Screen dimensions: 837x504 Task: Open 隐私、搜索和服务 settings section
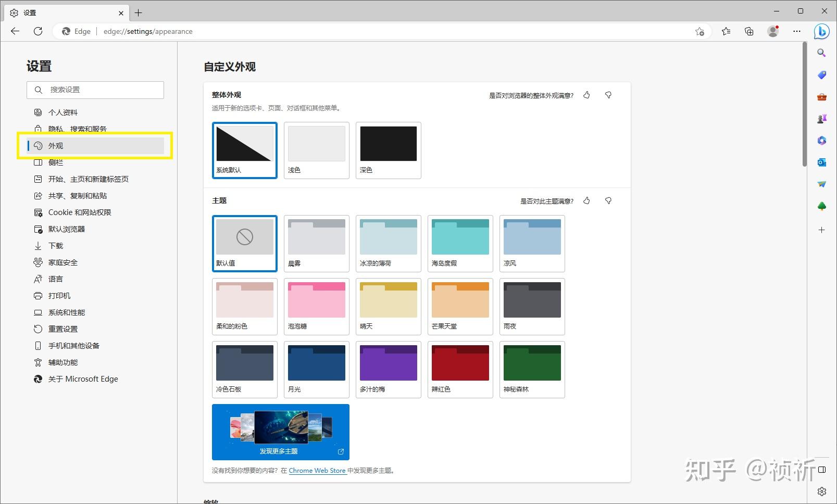point(77,129)
